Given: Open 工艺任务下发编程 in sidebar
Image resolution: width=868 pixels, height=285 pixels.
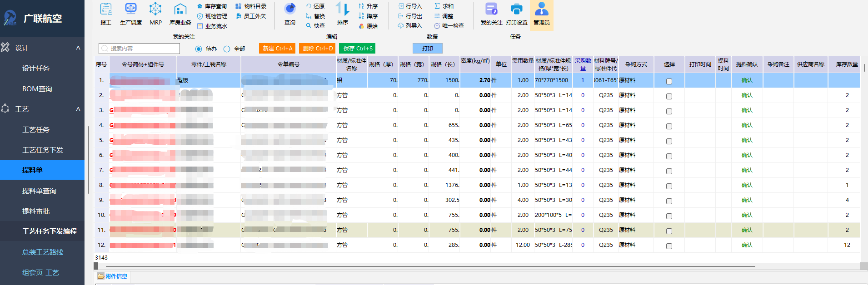Looking at the screenshot, I should [50, 231].
